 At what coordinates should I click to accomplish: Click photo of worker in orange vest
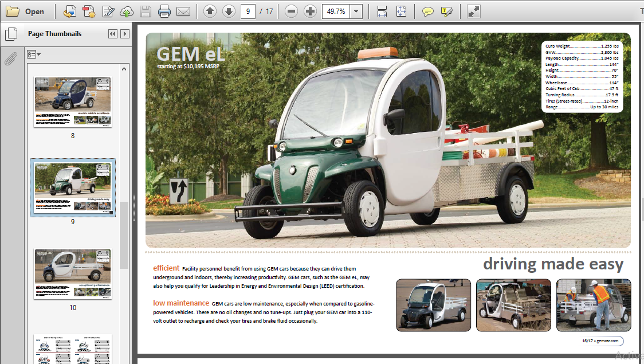594,305
